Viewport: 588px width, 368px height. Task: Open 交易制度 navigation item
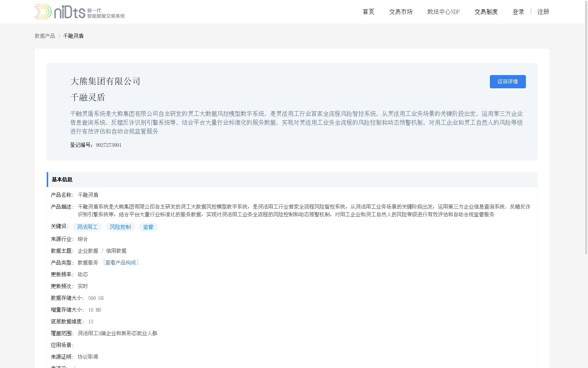(486, 12)
